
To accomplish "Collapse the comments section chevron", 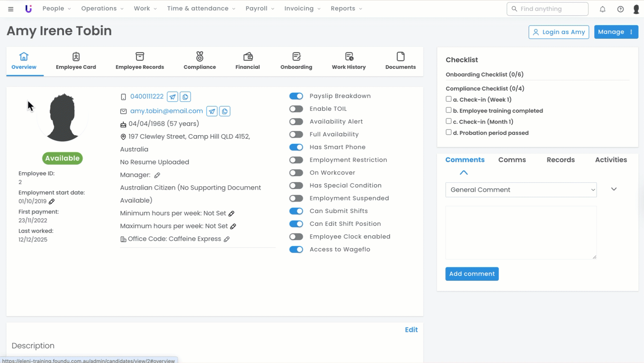I will (464, 173).
